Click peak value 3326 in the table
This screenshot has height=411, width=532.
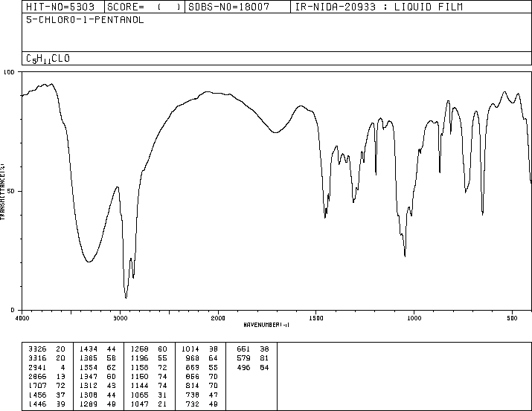click(x=37, y=349)
